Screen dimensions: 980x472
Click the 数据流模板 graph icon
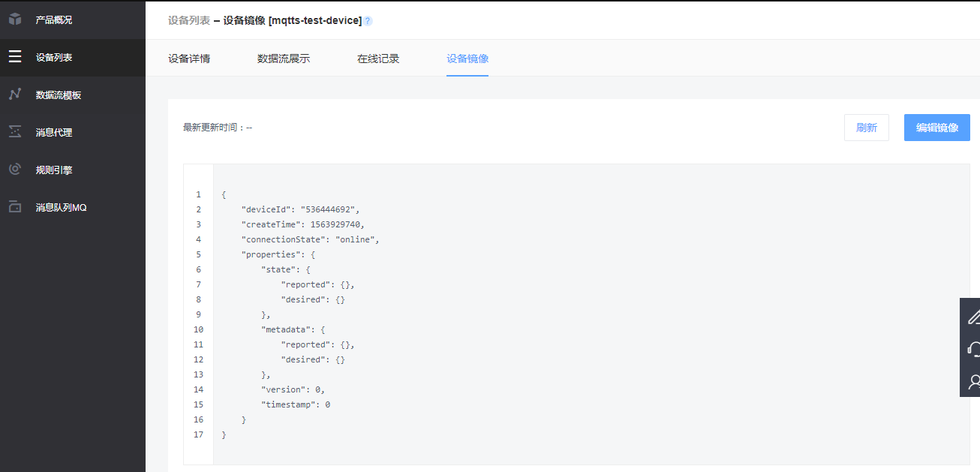(15, 95)
